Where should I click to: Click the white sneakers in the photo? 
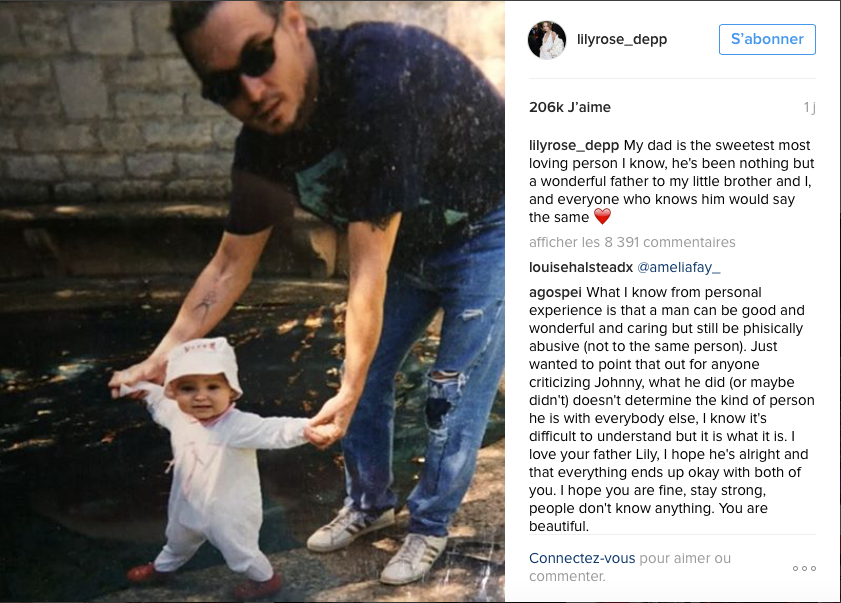click(x=379, y=544)
